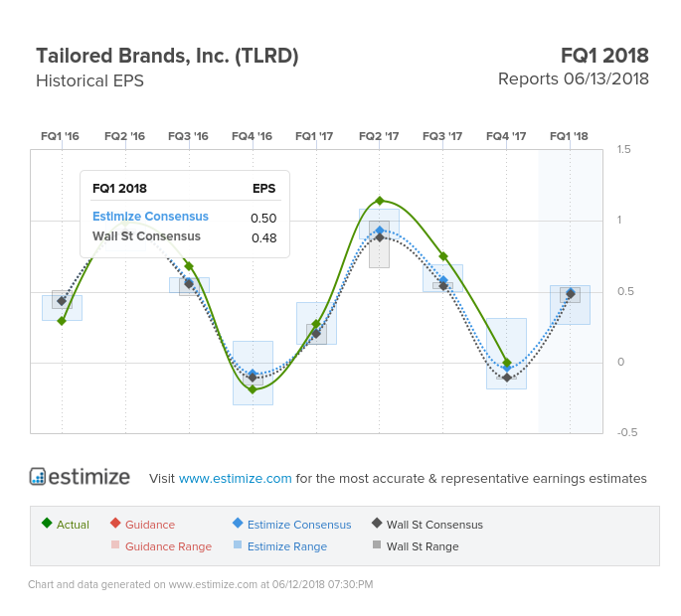The height and width of the screenshot is (616, 681).
Task: Select the FQ4 '17 axis label
Action: coord(506,136)
